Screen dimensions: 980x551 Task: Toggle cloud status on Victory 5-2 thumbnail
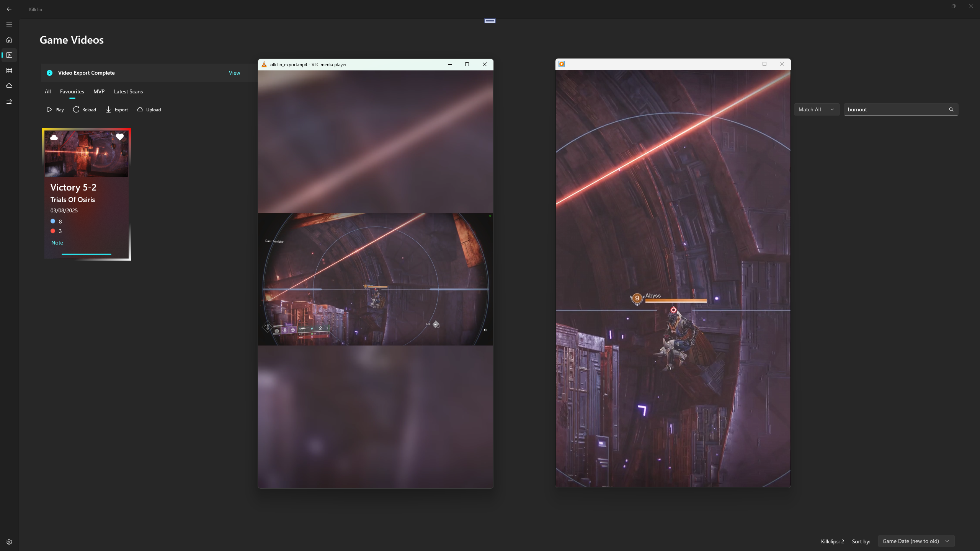pyautogui.click(x=54, y=137)
